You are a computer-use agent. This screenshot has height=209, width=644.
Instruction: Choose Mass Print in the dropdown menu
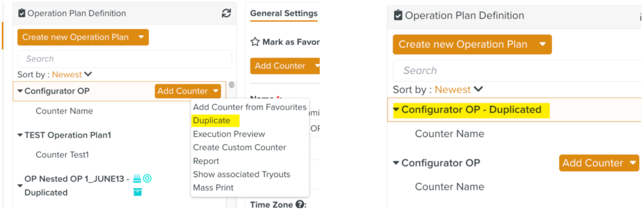[213, 187]
